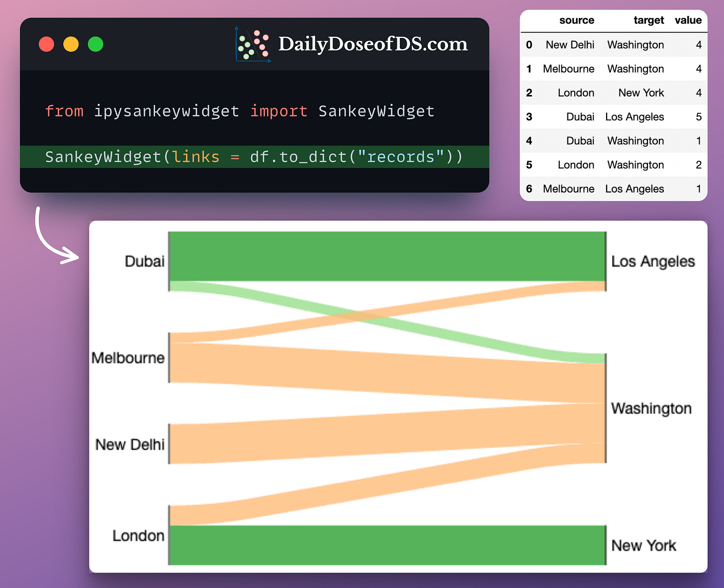
Task: Click the Melbourne label on the Sankey diagram
Action: (x=128, y=357)
